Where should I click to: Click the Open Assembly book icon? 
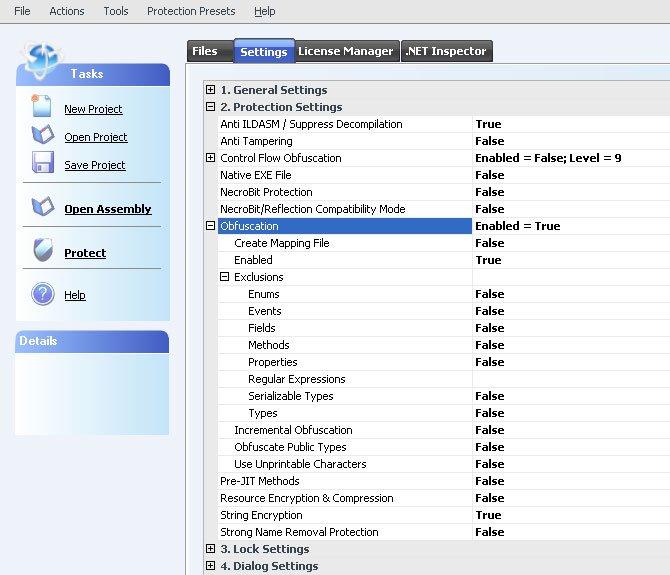43,206
